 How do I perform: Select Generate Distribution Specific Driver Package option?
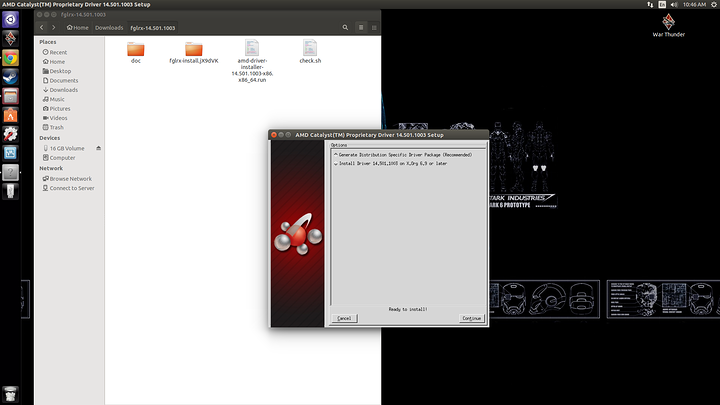point(403,155)
